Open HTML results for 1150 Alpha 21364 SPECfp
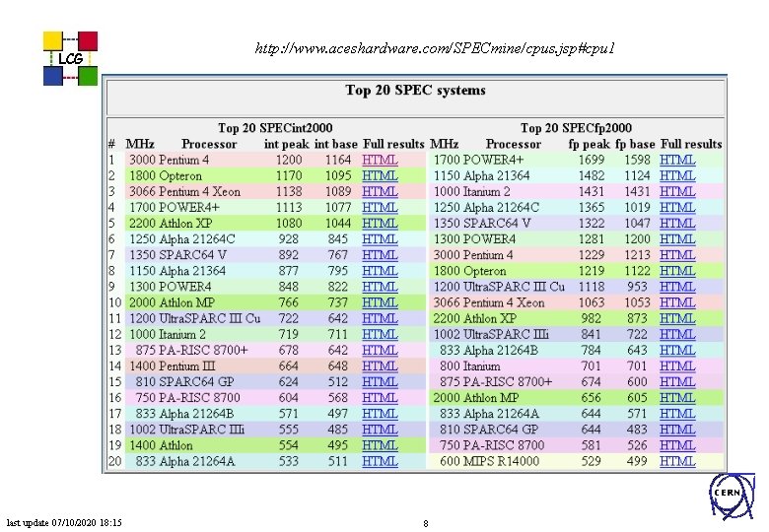Image resolution: width=769 pixels, height=532 pixels. tap(677, 175)
